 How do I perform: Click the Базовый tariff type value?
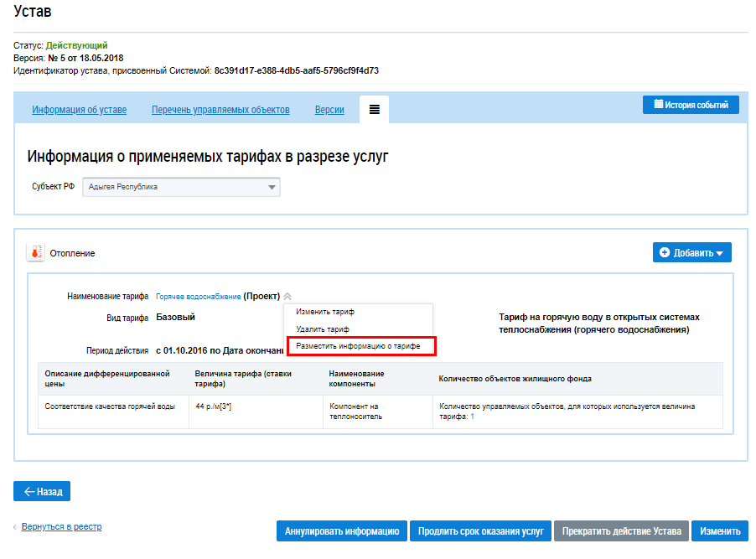(175, 317)
